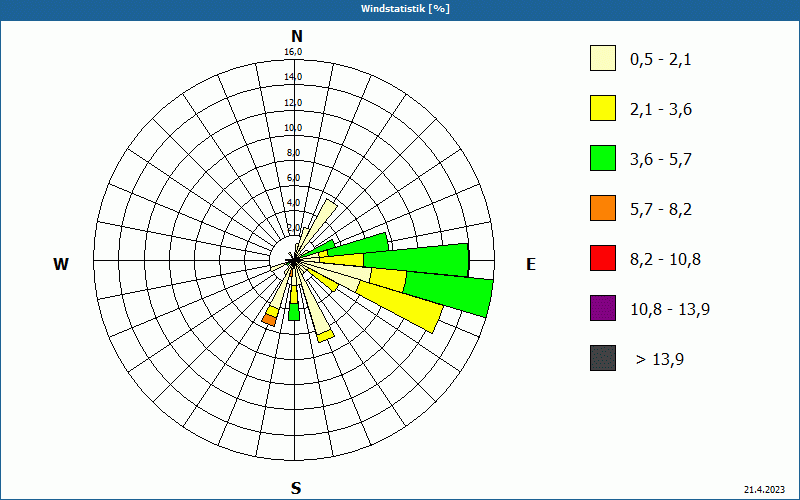Viewport: 800px width, 500px height.
Task: Click the 10,0 axis value
Action: tap(293, 128)
